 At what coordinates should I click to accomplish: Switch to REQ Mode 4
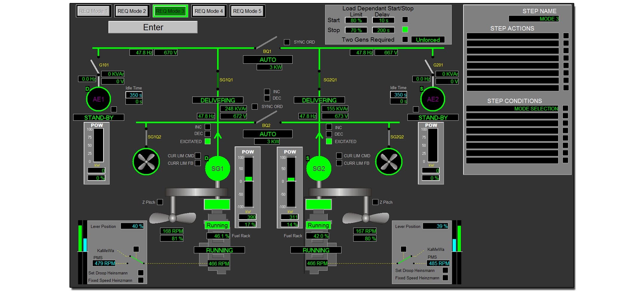tap(209, 11)
